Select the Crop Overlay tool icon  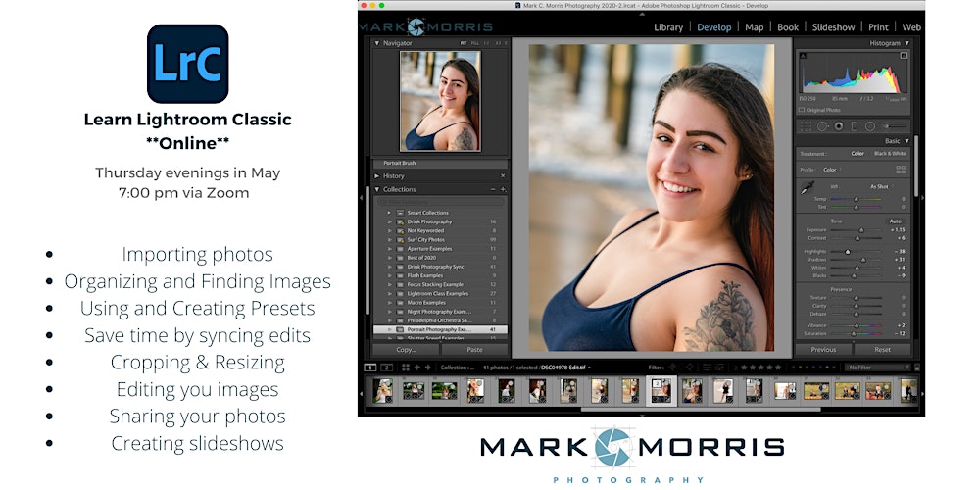pos(807,126)
